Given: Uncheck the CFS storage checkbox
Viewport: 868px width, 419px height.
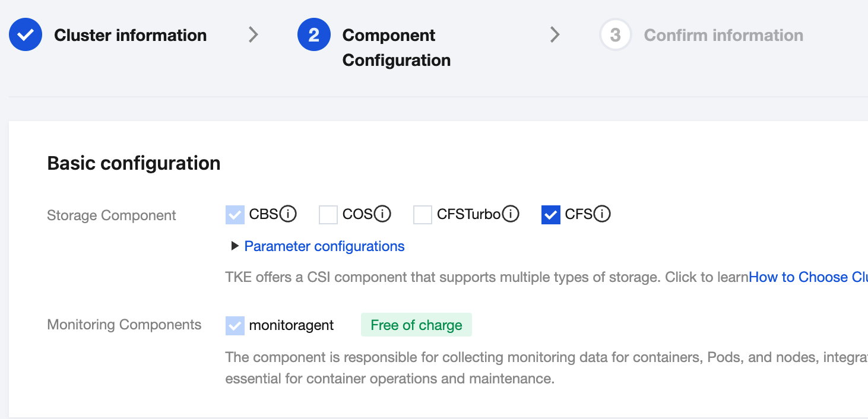Looking at the screenshot, I should (x=551, y=215).
